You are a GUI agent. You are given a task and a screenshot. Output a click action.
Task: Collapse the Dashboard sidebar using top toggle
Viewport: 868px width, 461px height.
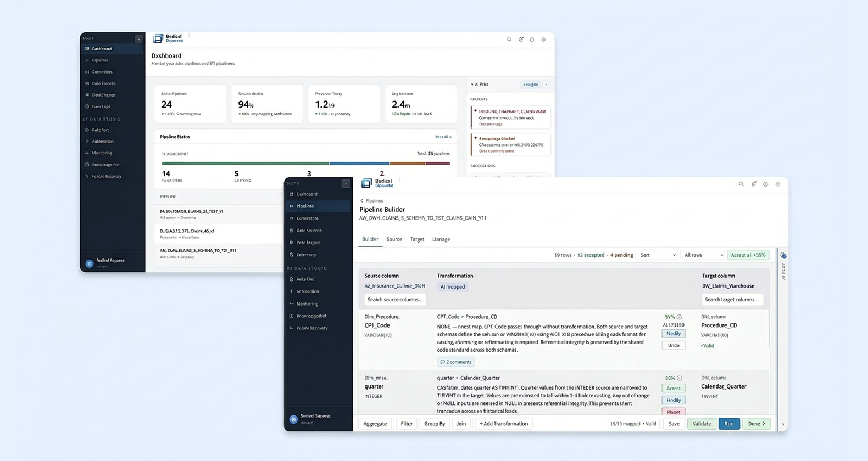coord(138,39)
